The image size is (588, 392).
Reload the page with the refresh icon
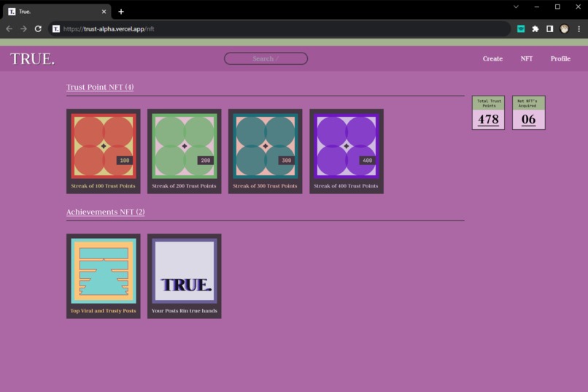[x=38, y=29]
